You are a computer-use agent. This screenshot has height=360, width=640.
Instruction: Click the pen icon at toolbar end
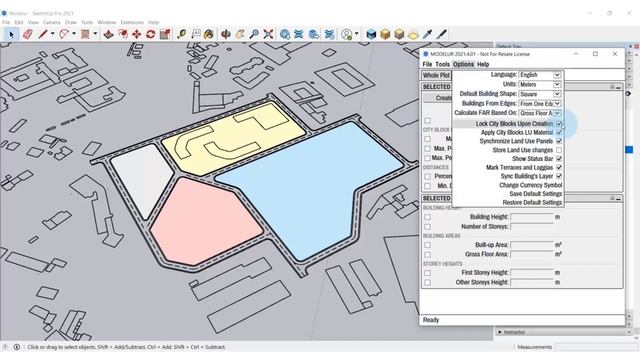[x=442, y=34]
